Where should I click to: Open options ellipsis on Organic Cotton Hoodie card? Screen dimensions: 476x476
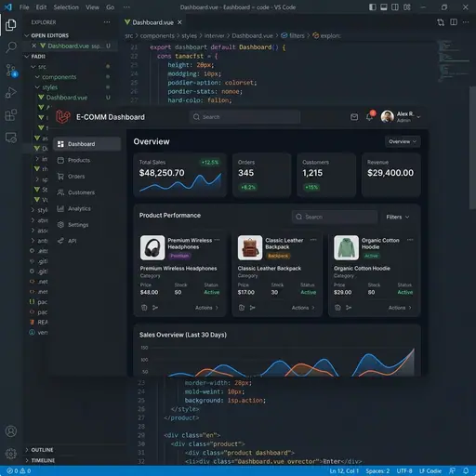pos(410,240)
